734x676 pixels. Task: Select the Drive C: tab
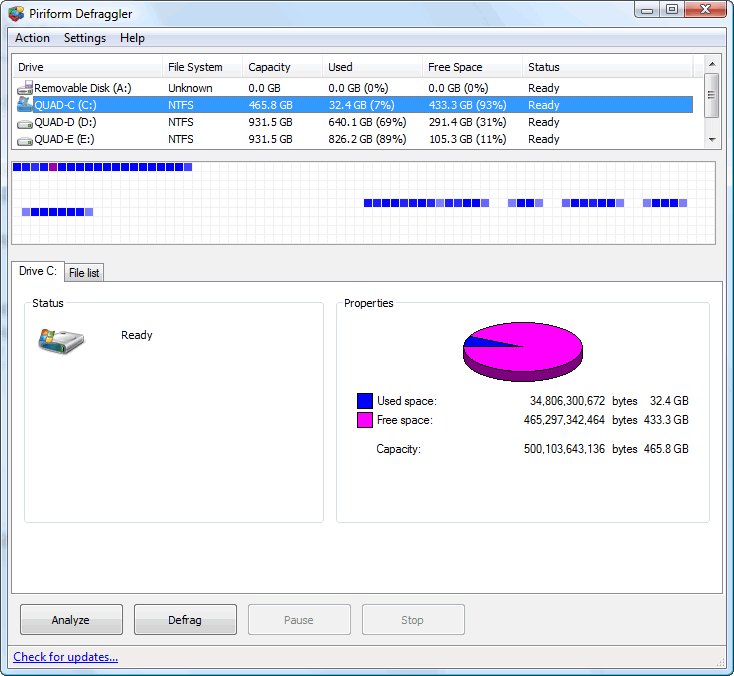[37, 271]
